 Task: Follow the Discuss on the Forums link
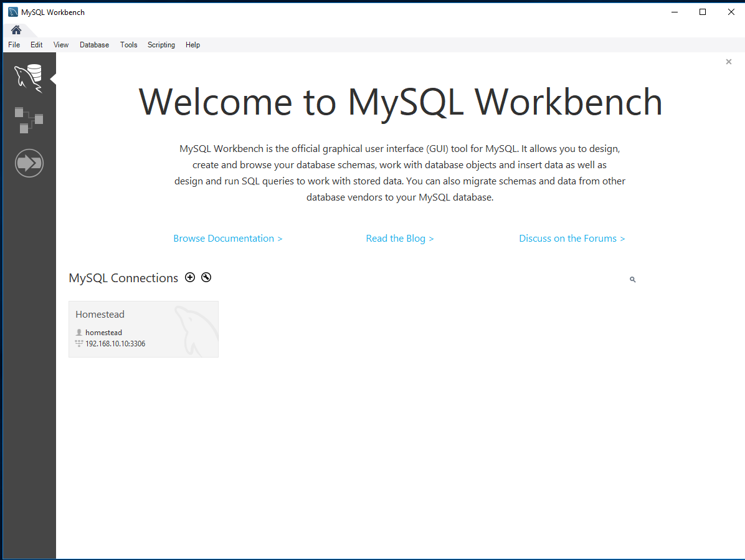coord(572,239)
